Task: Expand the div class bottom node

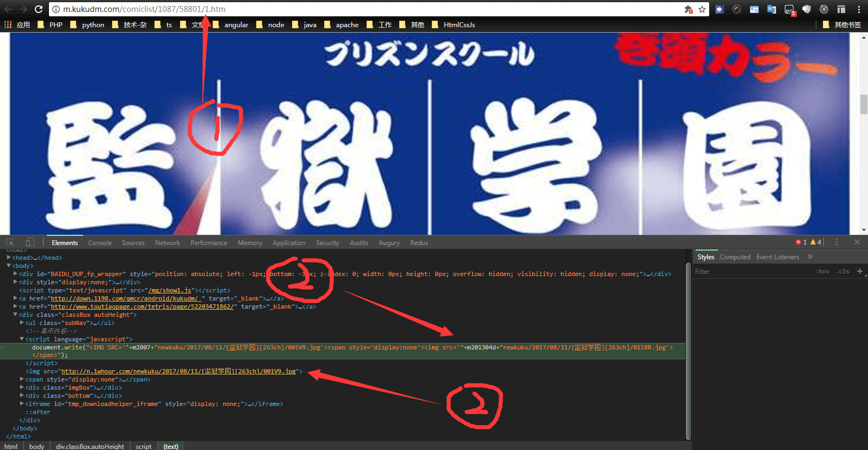Action: point(22,396)
